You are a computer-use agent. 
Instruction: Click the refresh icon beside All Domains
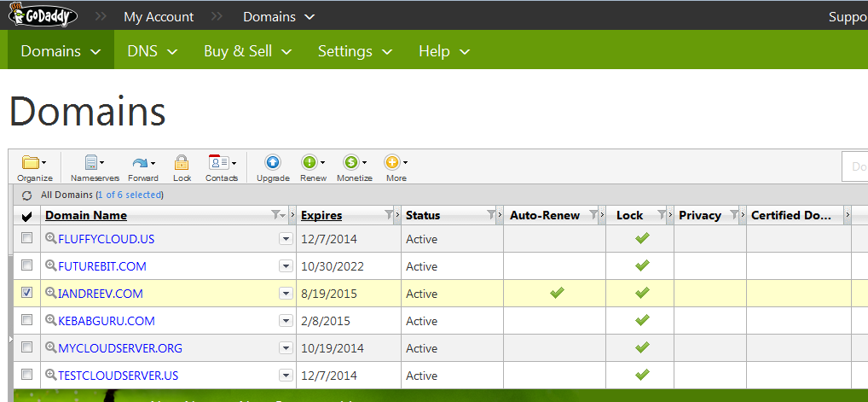(26, 195)
